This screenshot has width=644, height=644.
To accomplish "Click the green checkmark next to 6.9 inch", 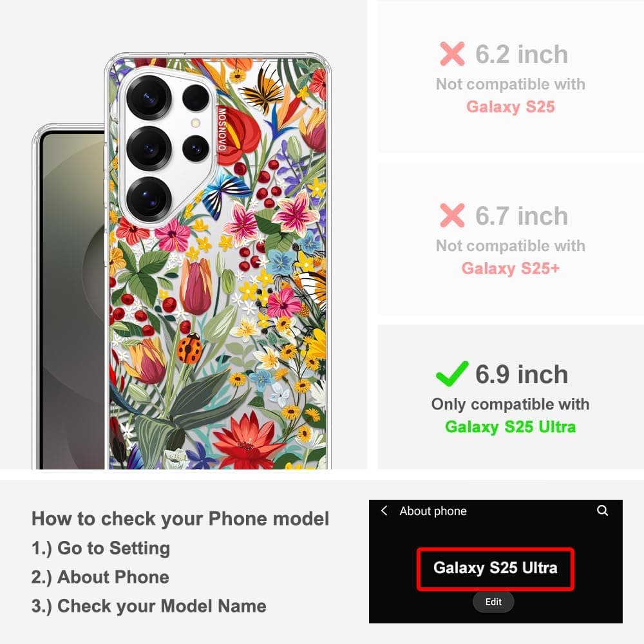I will [x=452, y=374].
